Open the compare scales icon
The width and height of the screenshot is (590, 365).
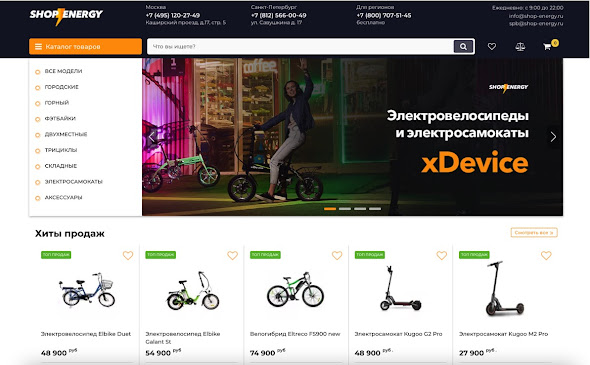click(520, 47)
